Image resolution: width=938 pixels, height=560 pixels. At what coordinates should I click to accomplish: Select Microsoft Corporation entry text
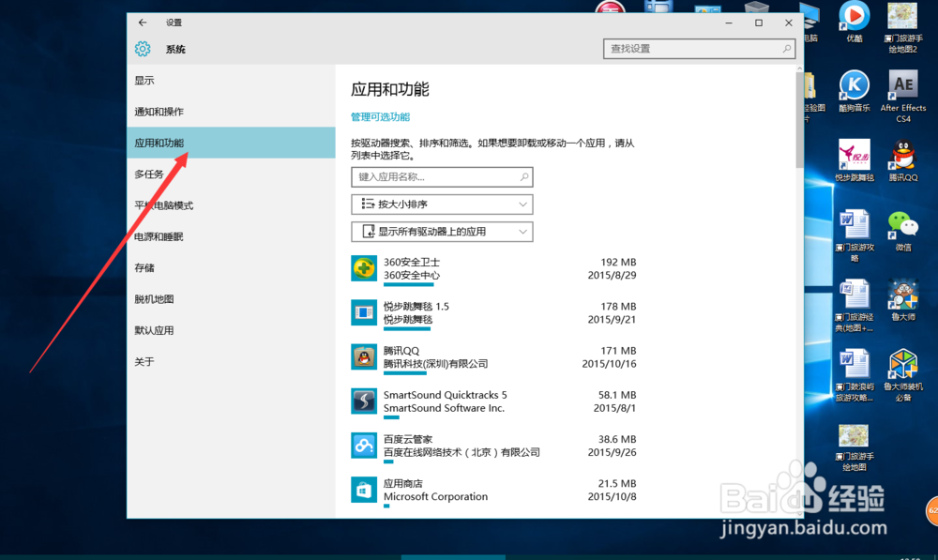(435, 496)
